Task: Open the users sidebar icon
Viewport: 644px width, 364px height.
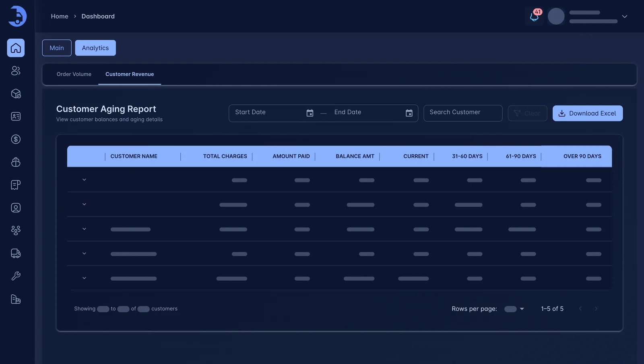Action: [x=16, y=71]
